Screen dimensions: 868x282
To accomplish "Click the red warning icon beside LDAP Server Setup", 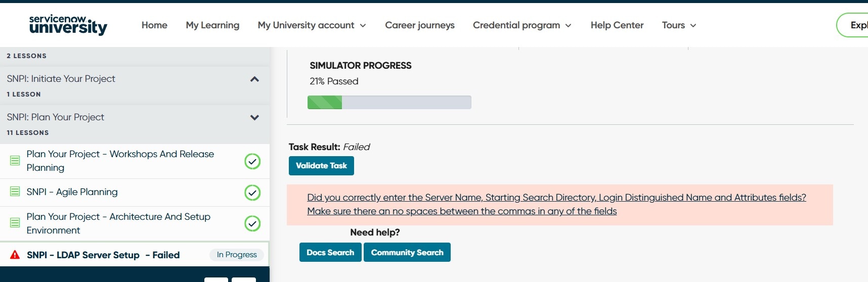I will coord(15,255).
